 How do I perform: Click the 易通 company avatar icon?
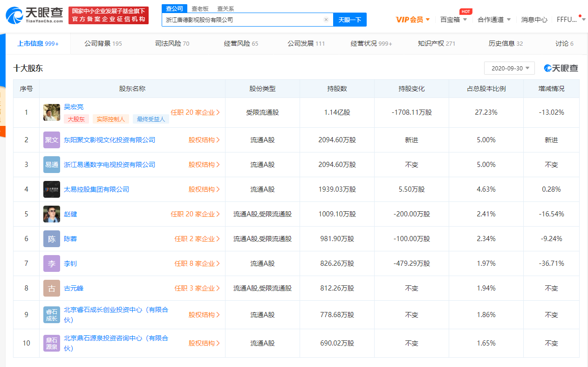point(52,165)
